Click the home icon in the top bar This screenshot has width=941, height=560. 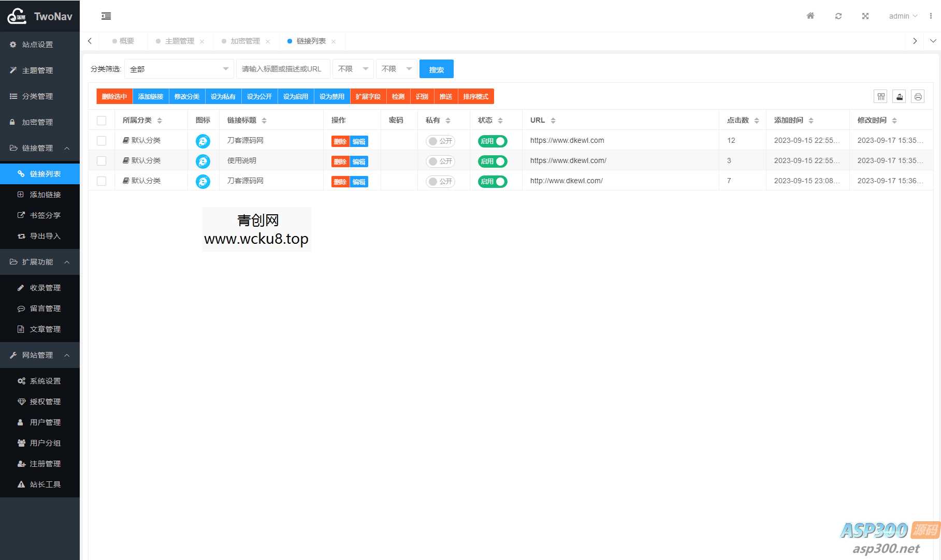[810, 16]
